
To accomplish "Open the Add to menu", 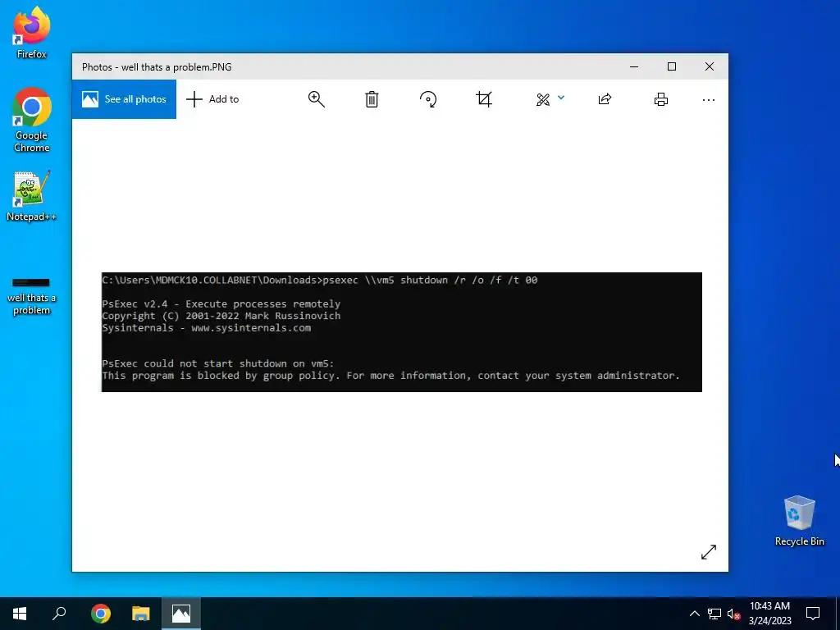I will click(212, 99).
